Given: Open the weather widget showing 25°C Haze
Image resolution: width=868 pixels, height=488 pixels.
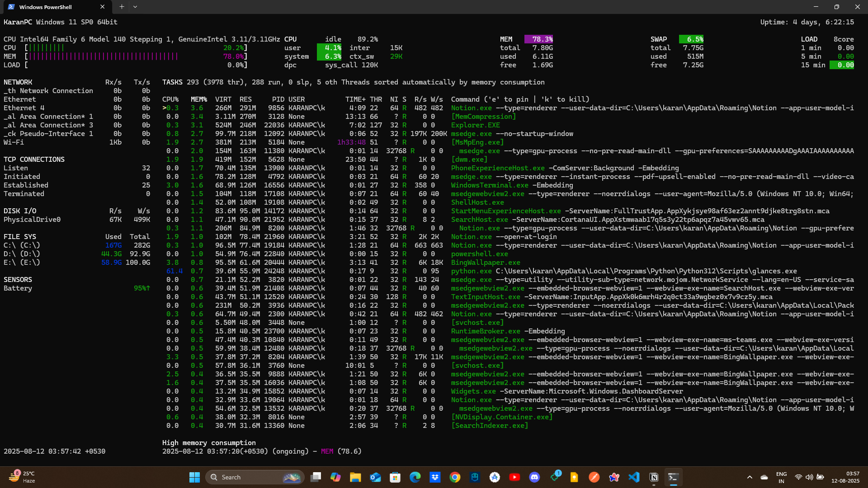Looking at the screenshot, I should coord(22,477).
